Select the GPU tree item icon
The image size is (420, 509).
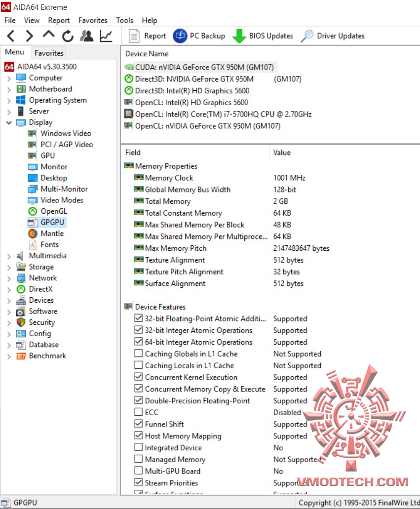(x=32, y=156)
